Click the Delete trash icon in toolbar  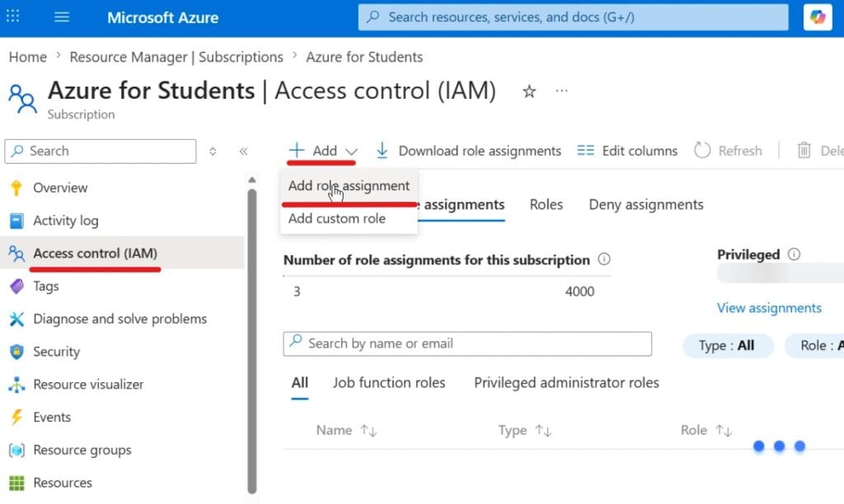804,151
